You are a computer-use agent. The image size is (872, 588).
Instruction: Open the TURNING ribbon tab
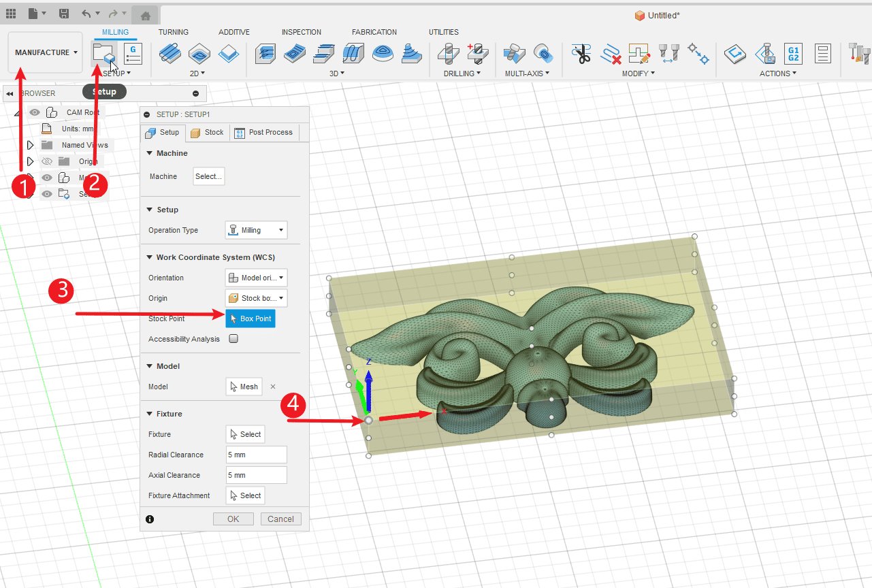click(x=174, y=32)
